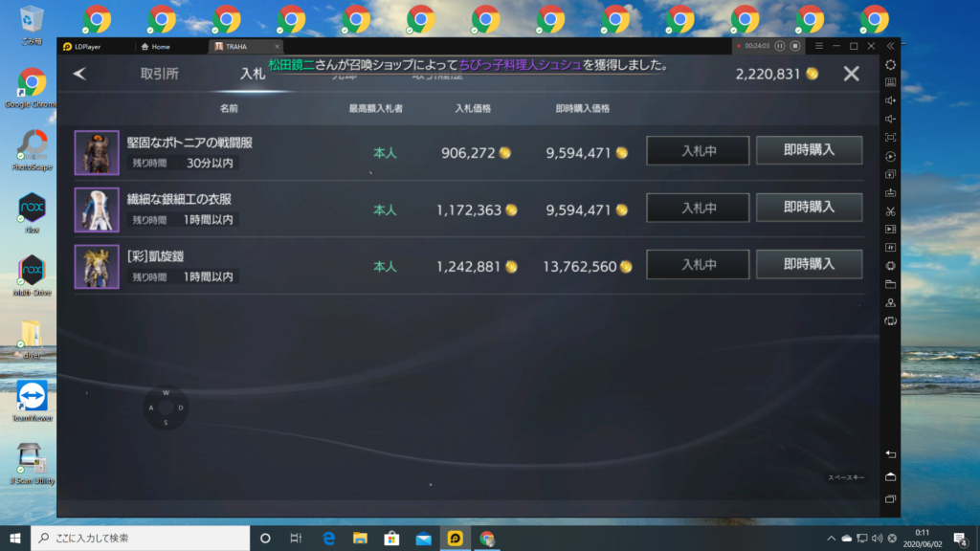Image resolution: width=980 pixels, height=551 pixels.
Task: Stop the screen recording
Action: 793,46
